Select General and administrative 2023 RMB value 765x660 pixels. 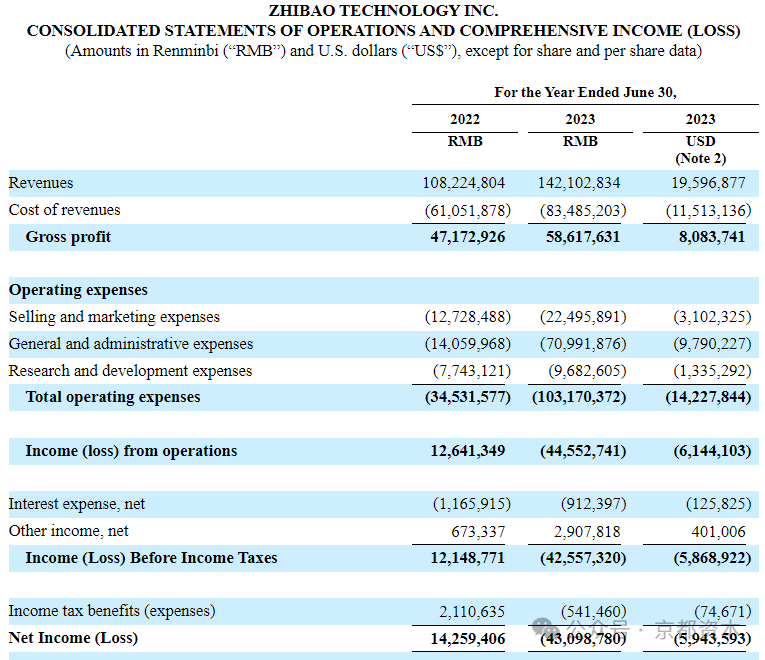pos(583,344)
